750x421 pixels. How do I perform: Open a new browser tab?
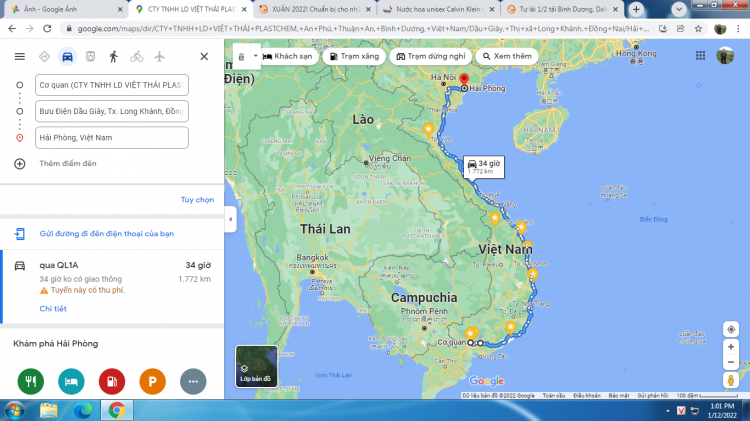(x=636, y=9)
